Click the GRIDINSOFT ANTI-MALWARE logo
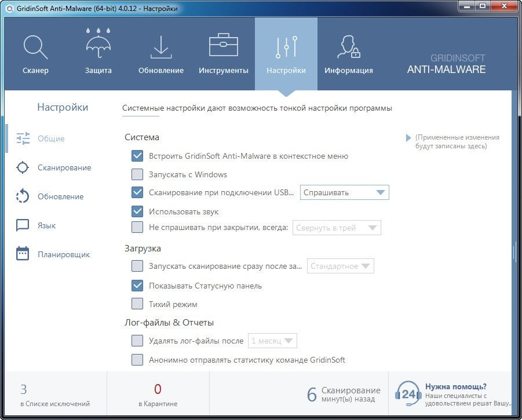This screenshot has width=522, height=420. [446, 64]
